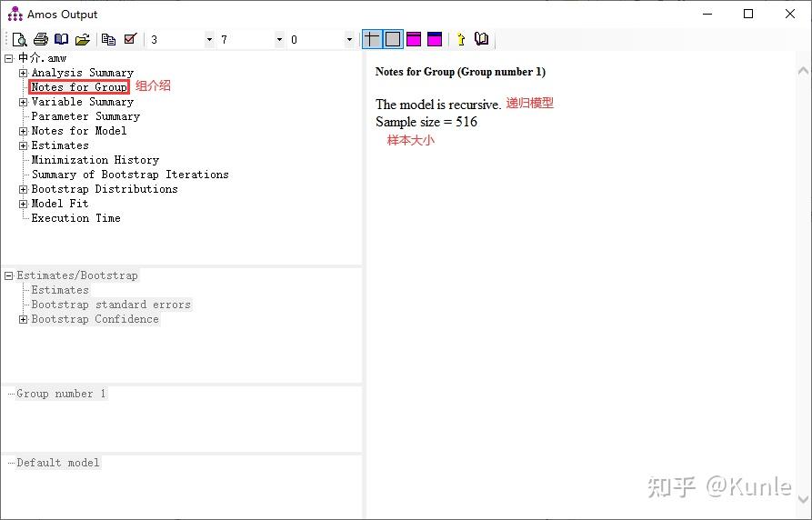Image resolution: width=812 pixels, height=520 pixels.
Task: Select Parameter Summary tree item
Action: [x=85, y=116]
